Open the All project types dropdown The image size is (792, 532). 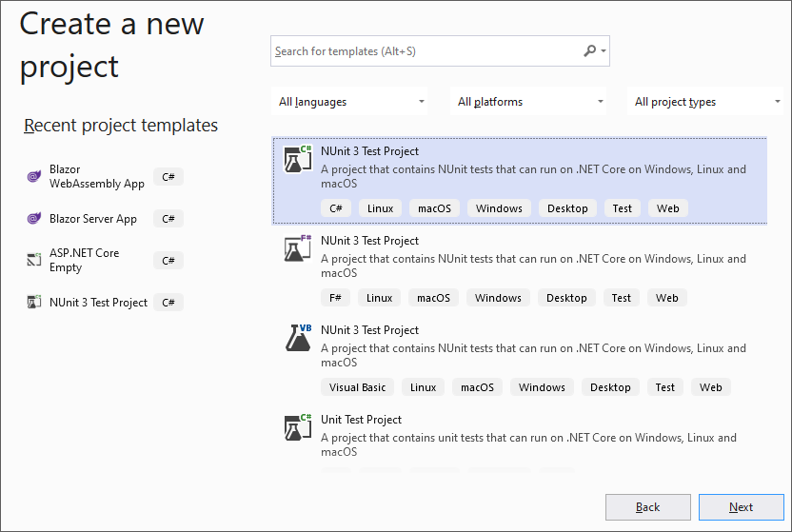point(705,102)
